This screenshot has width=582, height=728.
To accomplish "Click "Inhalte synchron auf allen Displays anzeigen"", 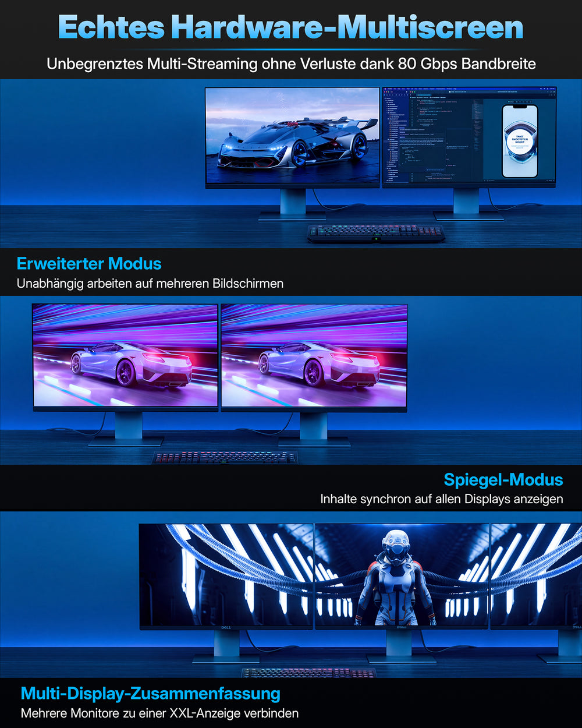I will (442, 499).
